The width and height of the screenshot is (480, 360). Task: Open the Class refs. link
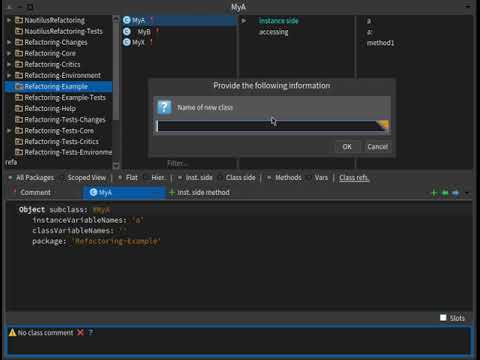(354, 178)
